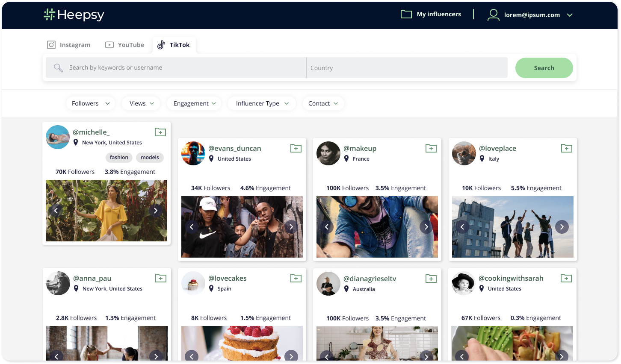Click the TikTok music-note icon
Screen dimensions: 621x364
pyautogui.click(x=161, y=44)
